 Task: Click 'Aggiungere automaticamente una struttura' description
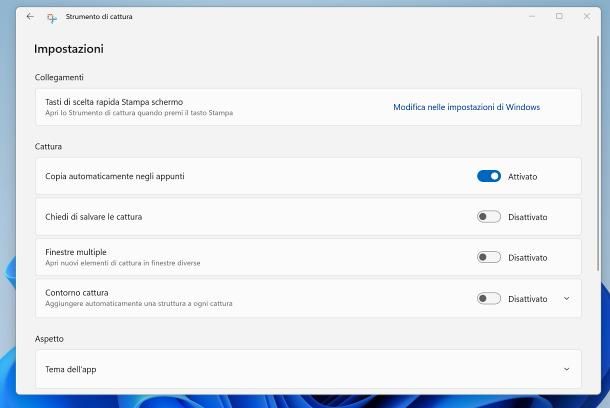[138, 303]
